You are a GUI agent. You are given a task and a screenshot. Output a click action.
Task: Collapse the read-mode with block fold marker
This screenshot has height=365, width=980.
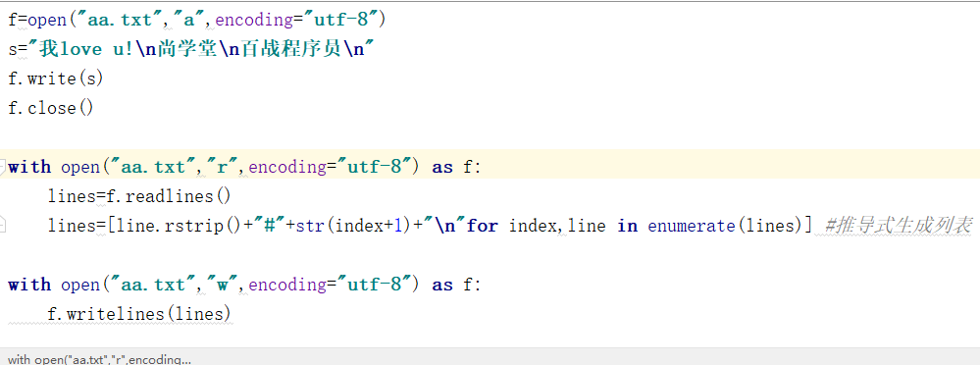3,166
